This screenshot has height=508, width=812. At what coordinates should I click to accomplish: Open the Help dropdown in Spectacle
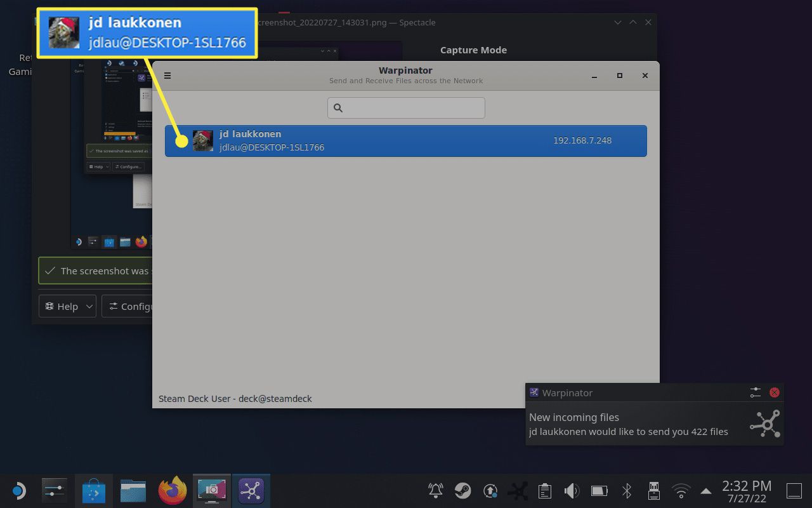tap(67, 306)
